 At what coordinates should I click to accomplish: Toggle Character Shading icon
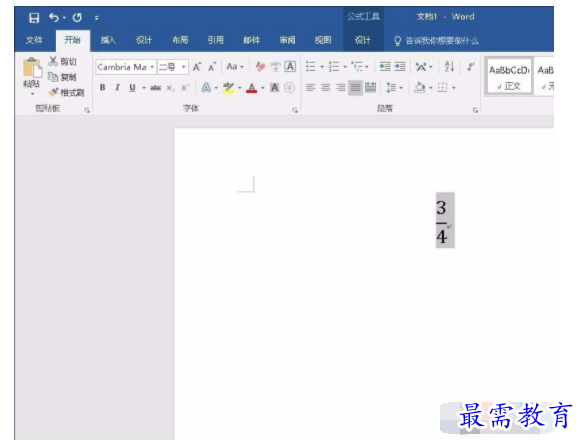[275, 88]
